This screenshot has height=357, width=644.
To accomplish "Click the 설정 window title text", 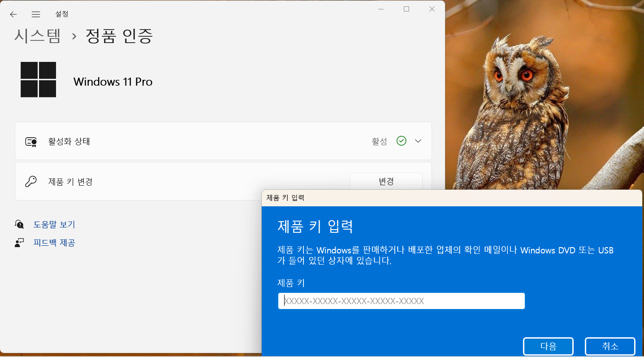I will (x=62, y=14).
